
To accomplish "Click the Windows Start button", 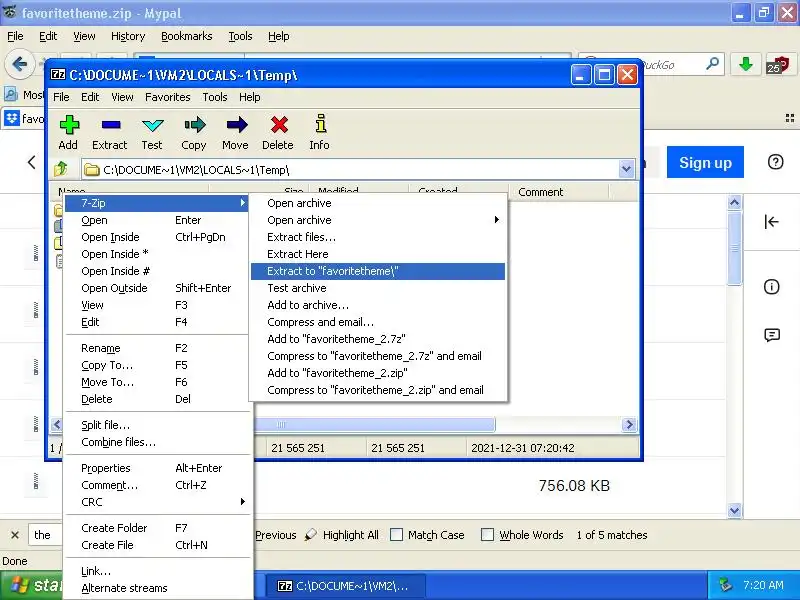I will click(x=32, y=585).
